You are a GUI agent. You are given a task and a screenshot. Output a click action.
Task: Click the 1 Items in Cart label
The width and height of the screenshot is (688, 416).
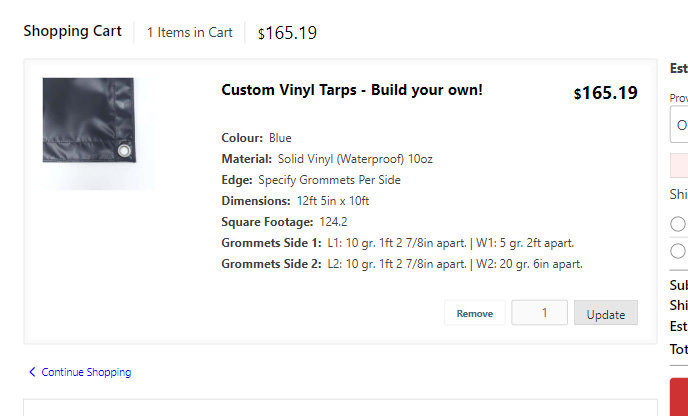tap(190, 32)
